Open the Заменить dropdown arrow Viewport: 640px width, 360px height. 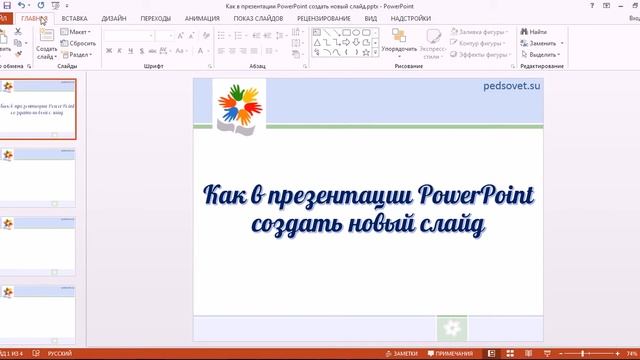pyautogui.click(x=562, y=43)
